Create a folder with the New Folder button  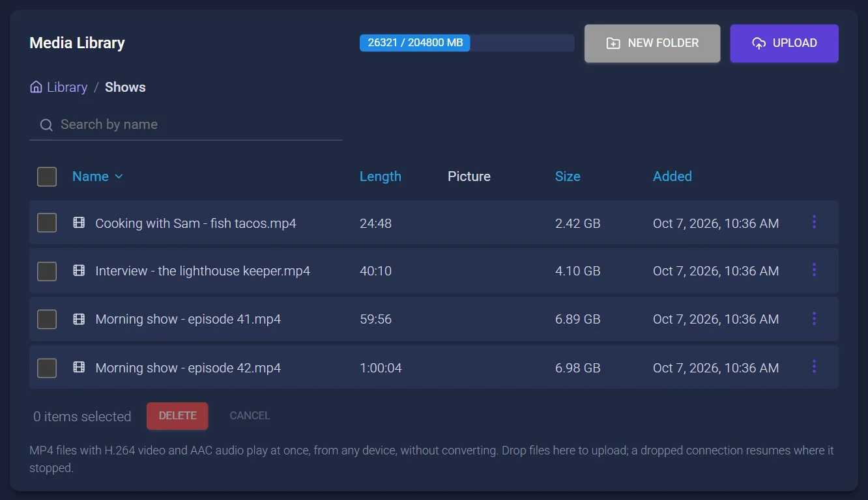coord(652,44)
